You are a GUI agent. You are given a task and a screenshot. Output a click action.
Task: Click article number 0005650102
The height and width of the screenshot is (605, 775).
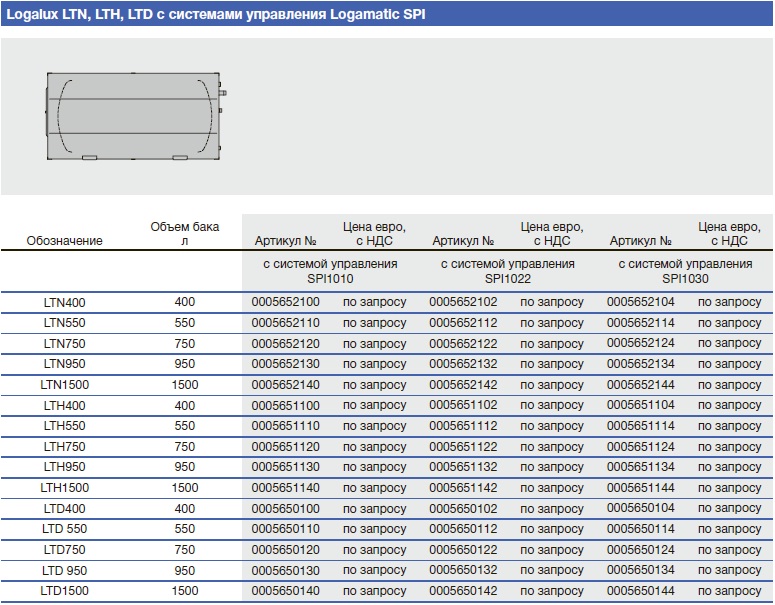point(463,508)
